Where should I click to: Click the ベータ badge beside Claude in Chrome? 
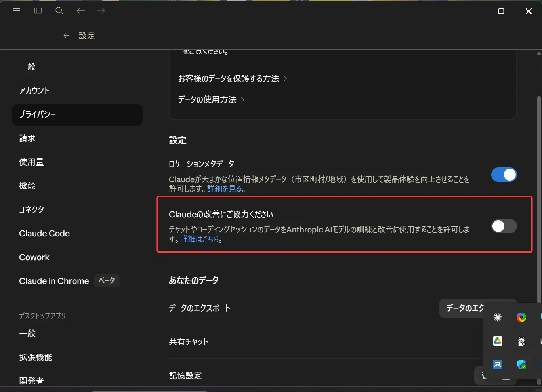(x=107, y=281)
